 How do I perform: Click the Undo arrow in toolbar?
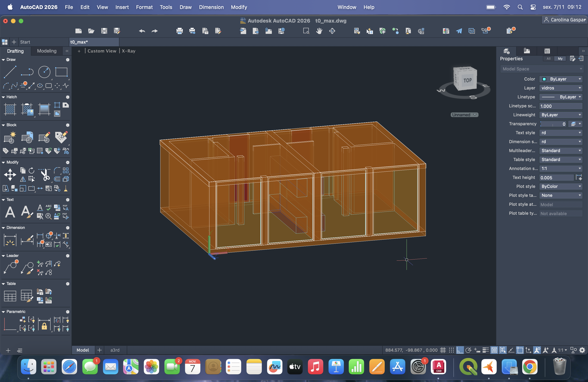pyautogui.click(x=142, y=31)
